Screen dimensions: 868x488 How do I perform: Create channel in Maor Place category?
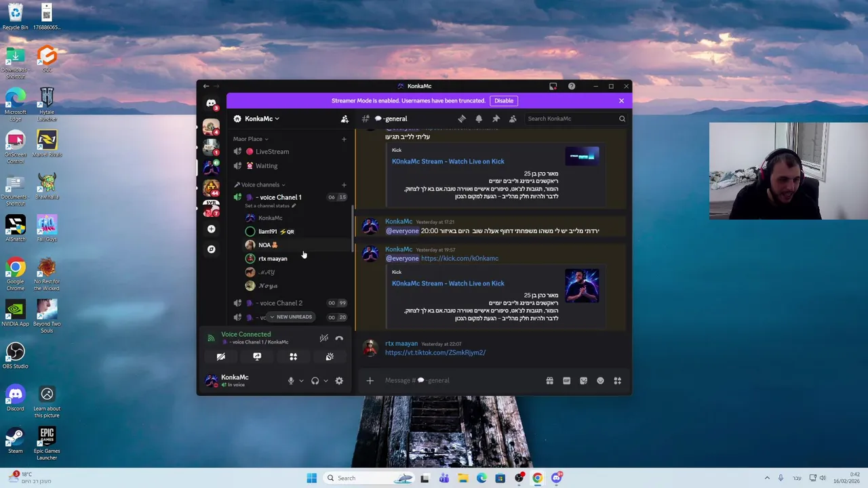344,139
